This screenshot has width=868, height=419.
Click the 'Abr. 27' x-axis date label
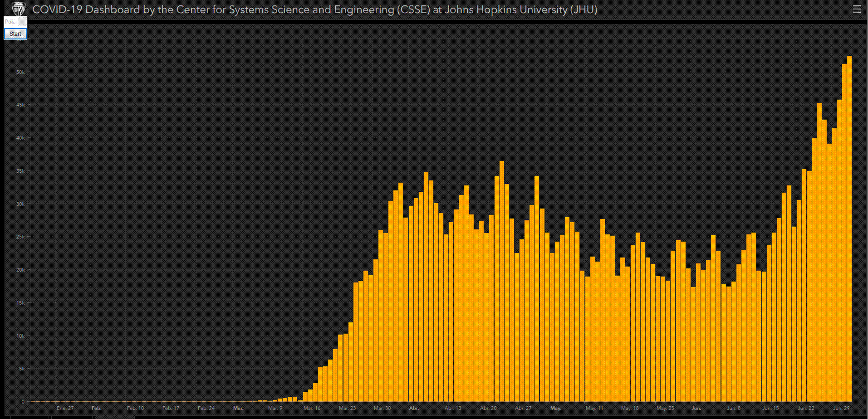523,408
